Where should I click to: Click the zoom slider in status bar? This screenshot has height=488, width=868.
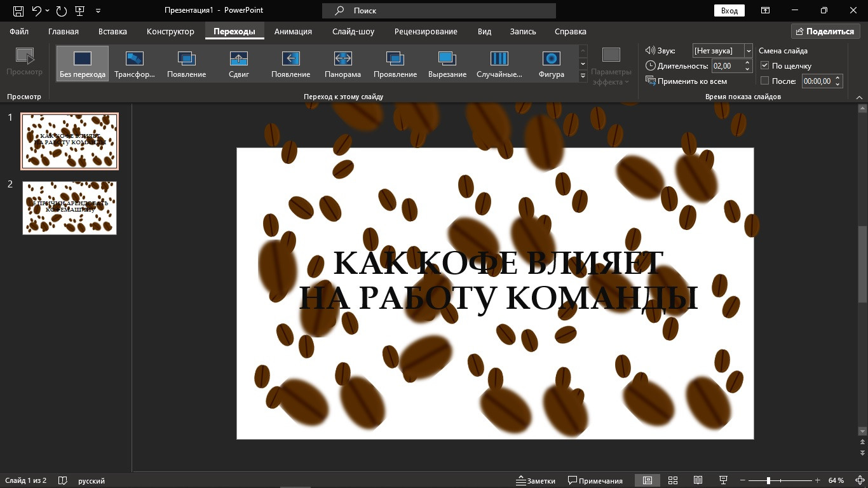[x=768, y=480]
